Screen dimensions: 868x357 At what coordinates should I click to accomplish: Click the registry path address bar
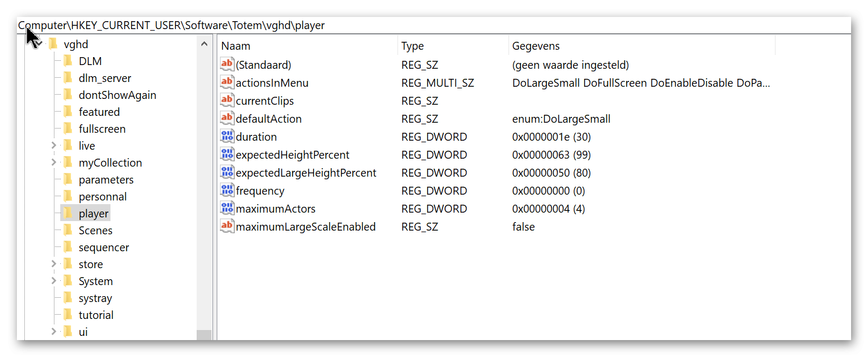point(433,25)
